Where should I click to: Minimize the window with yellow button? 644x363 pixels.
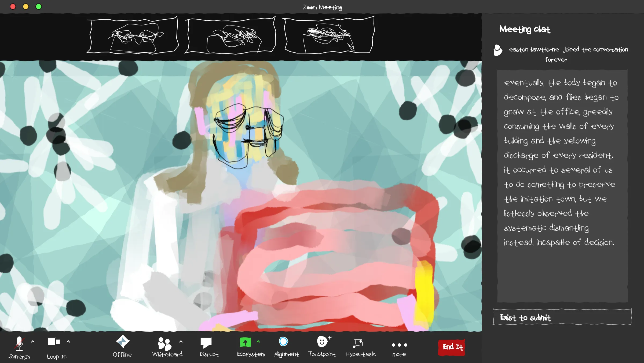[x=26, y=6]
